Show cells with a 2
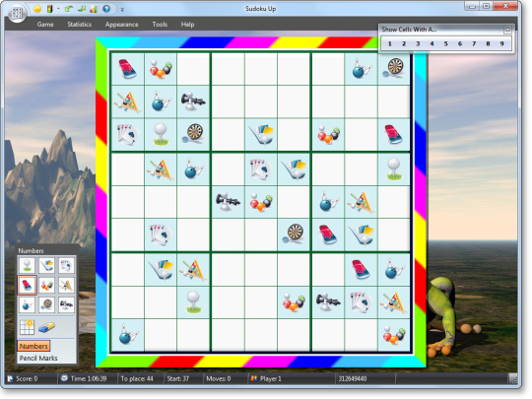This screenshot has width=532, height=399. pos(404,43)
